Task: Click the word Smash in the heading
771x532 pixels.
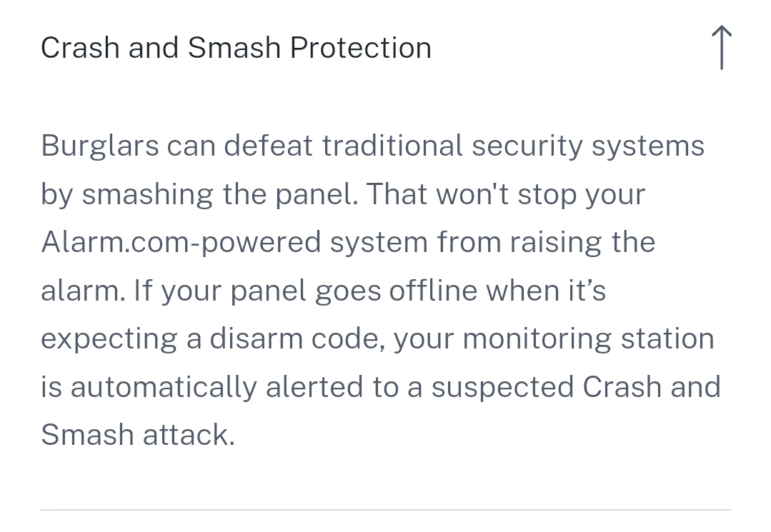Action: [x=235, y=48]
